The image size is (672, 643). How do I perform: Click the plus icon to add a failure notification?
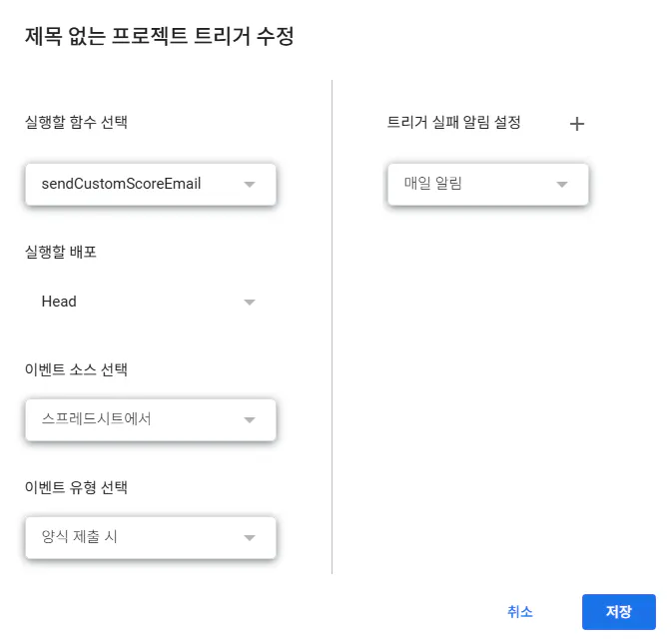(x=576, y=124)
